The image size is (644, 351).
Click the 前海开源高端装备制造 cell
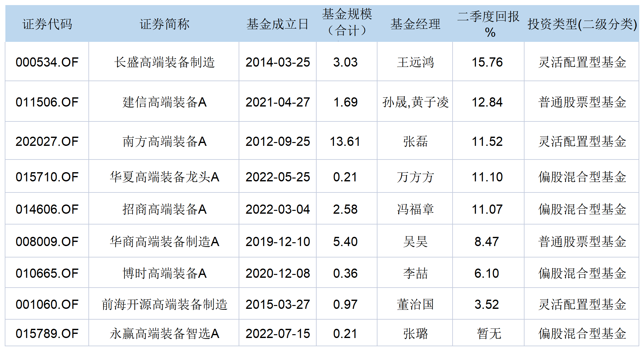[164, 304]
